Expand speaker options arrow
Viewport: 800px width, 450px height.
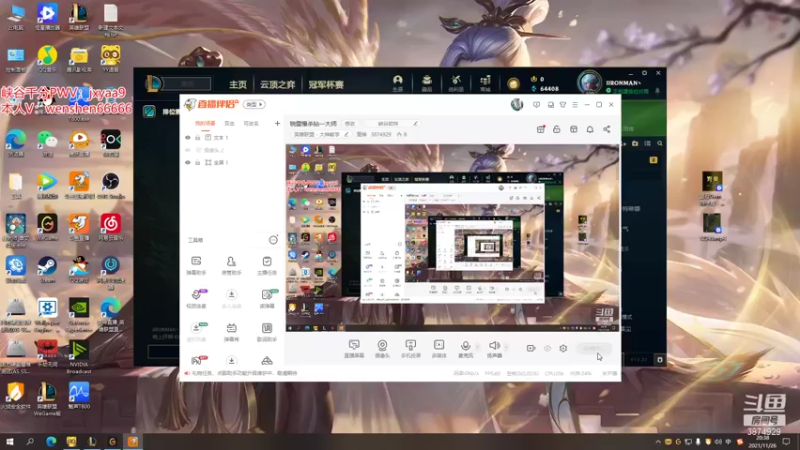pos(506,347)
